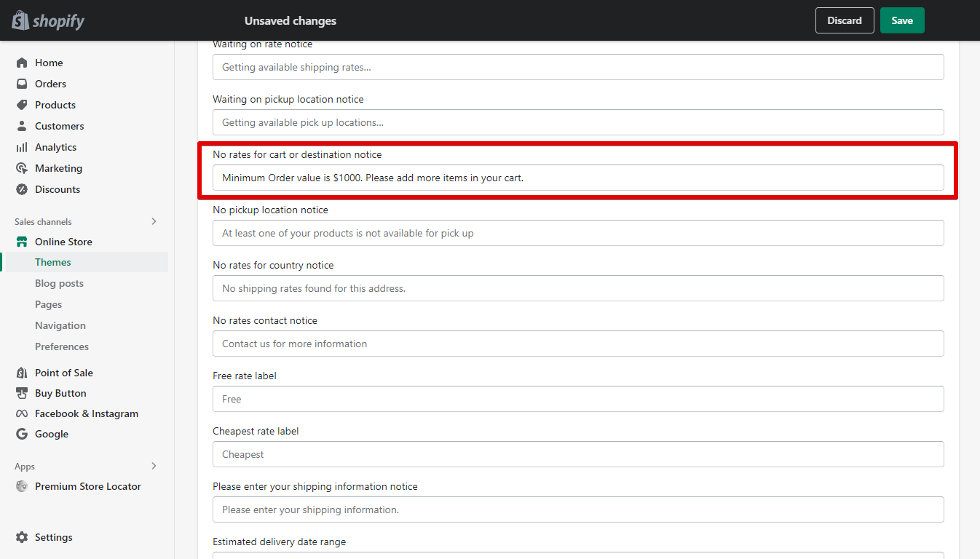Viewport: 980px width, 559px height.
Task: Open Themes under Online Store
Action: click(53, 262)
